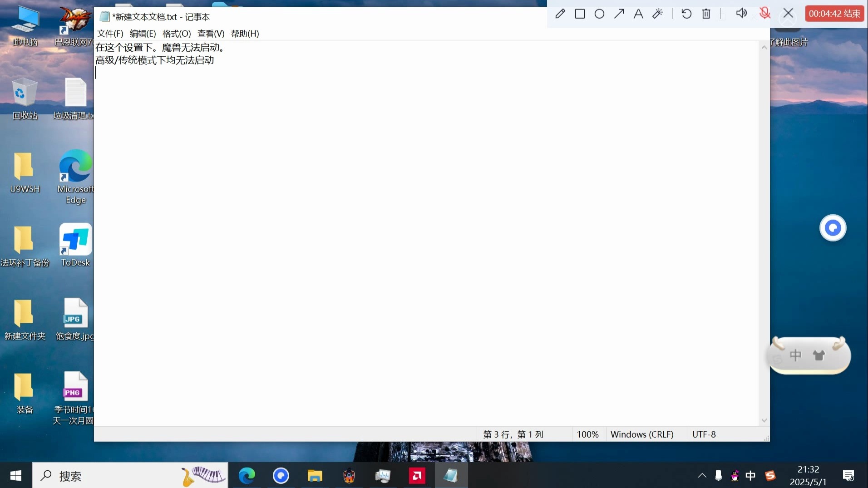868x488 pixels.
Task: Expand the hidden system tray icons
Action: [702, 475]
